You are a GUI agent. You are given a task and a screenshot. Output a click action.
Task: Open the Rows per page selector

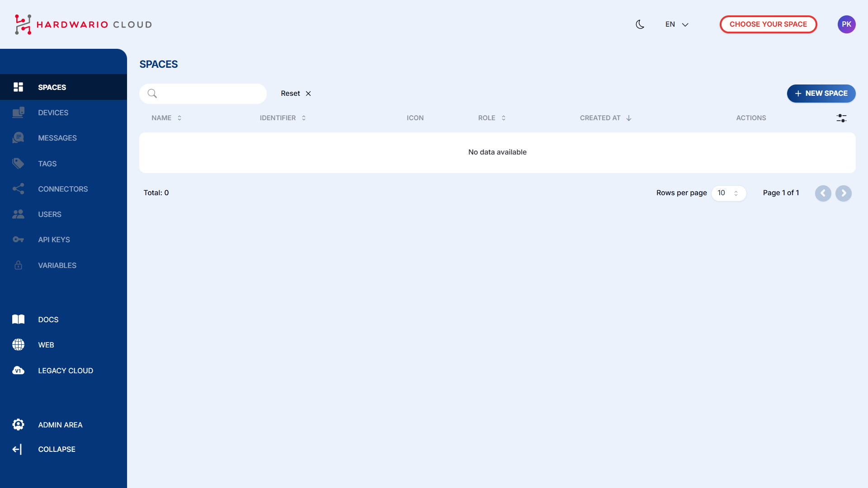728,193
